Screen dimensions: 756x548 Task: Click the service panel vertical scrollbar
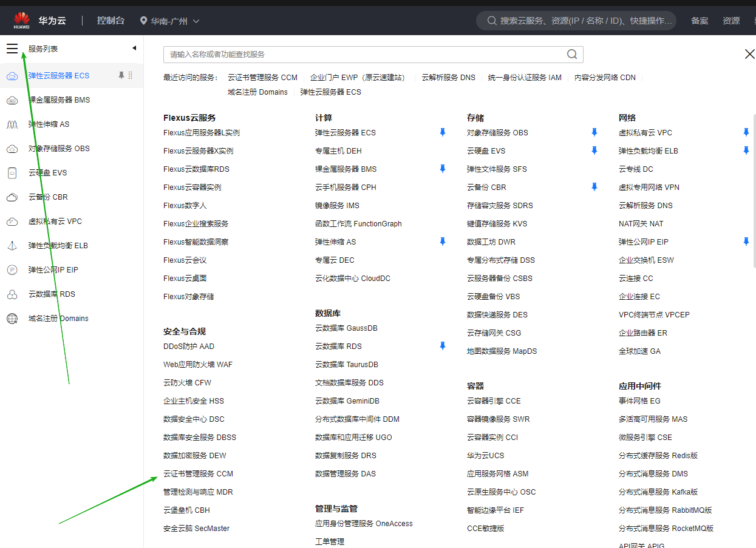pyautogui.click(x=754, y=191)
